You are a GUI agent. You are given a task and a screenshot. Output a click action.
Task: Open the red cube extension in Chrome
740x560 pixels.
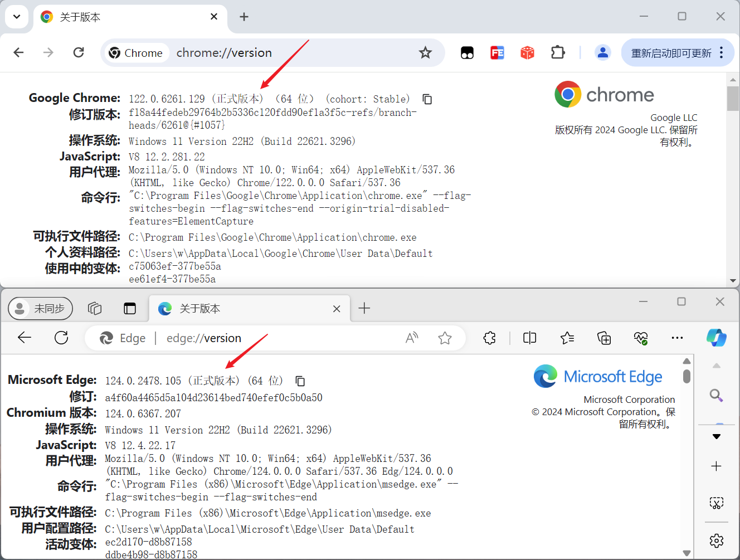tap(527, 53)
